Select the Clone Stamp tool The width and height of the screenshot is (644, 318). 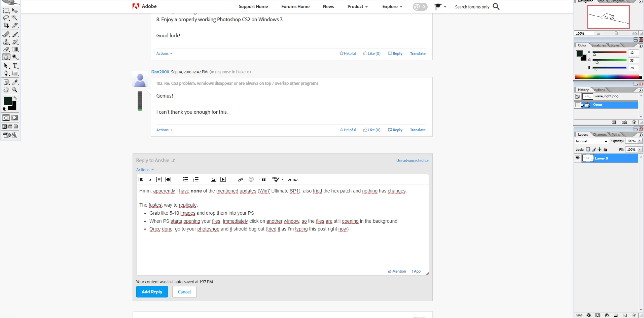[6, 42]
